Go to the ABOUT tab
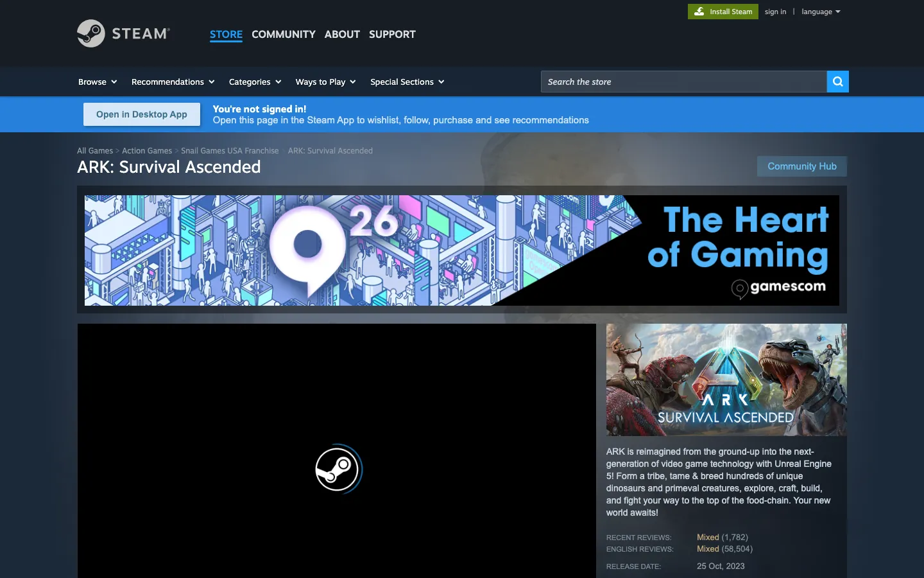 tap(342, 34)
